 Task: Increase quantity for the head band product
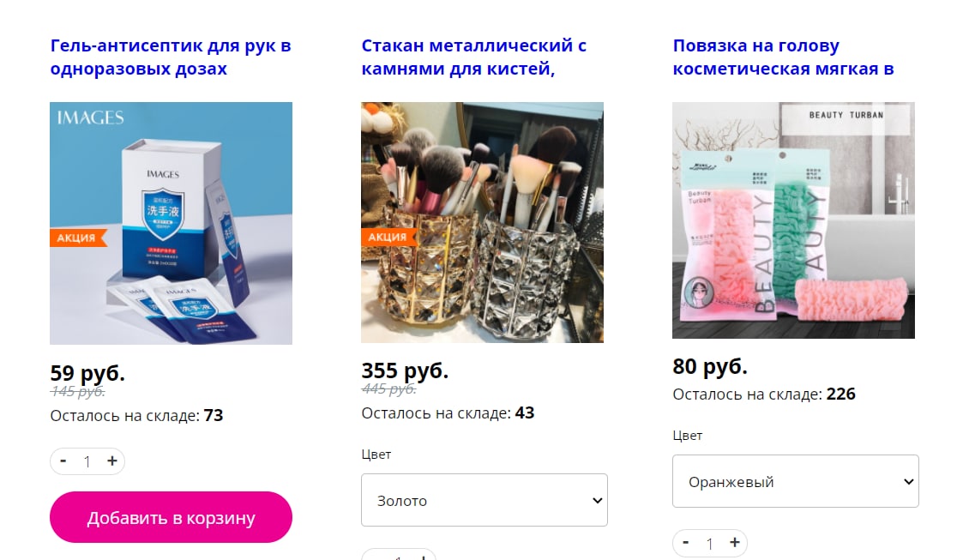coord(735,542)
